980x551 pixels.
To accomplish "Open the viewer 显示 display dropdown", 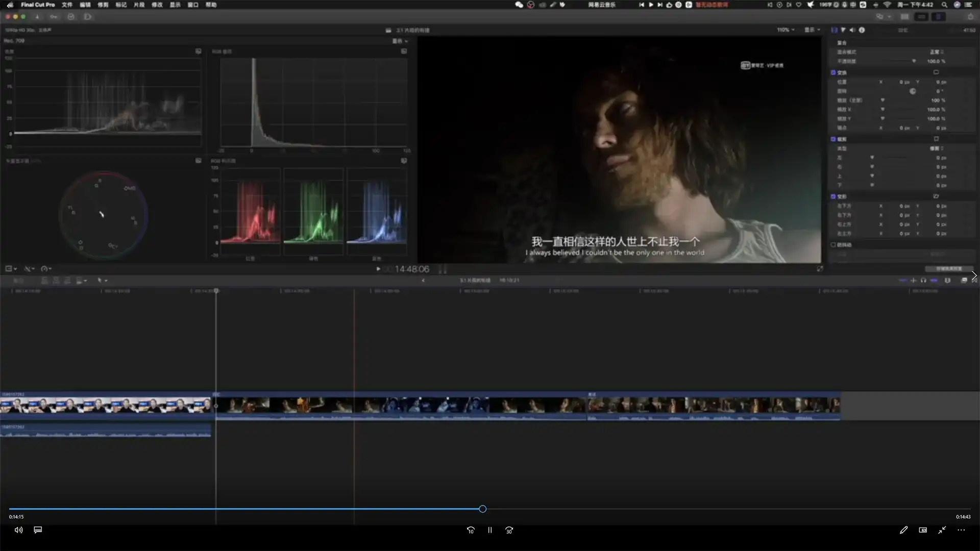I will pyautogui.click(x=812, y=30).
